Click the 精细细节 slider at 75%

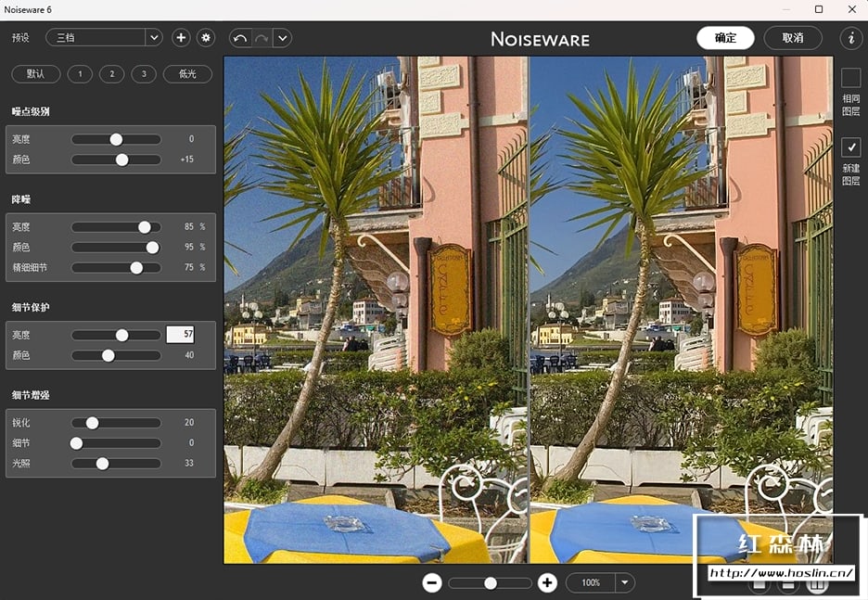pyautogui.click(x=136, y=268)
